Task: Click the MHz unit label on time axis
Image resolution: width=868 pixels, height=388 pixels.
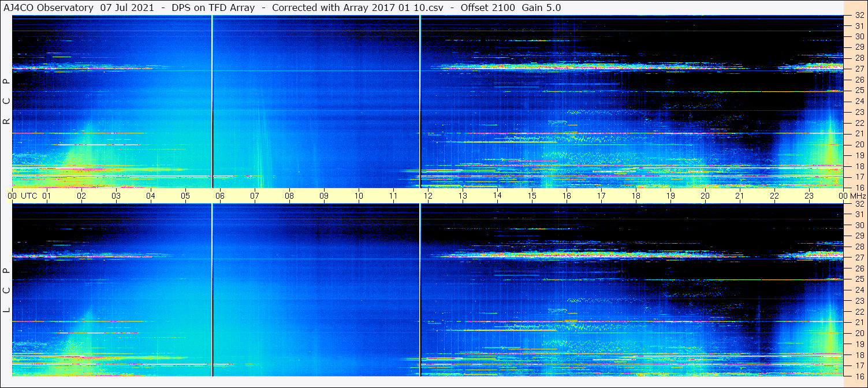Action: coord(858,196)
